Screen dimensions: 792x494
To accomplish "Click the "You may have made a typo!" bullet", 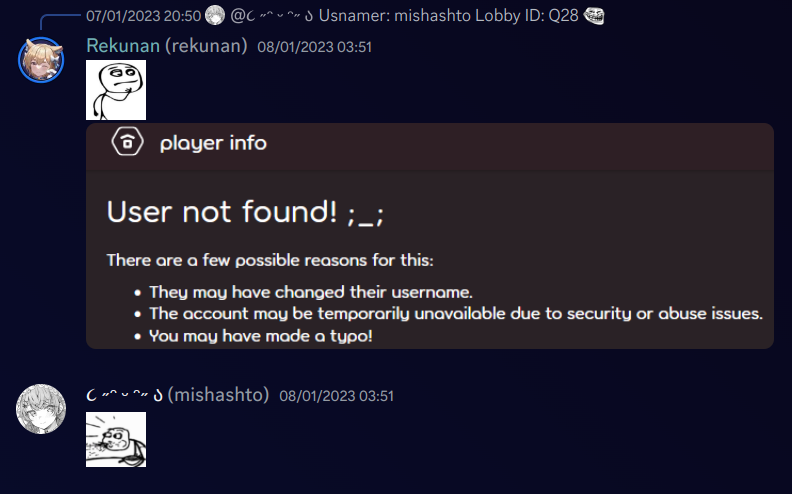I will tap(260, 336).
